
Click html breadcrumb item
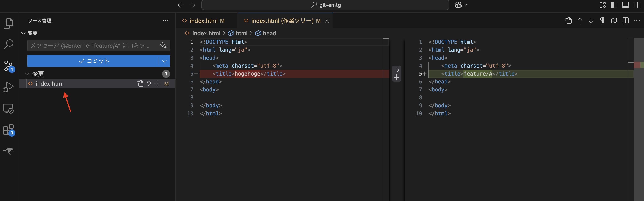pyautogui.click(x=242, y=33)
